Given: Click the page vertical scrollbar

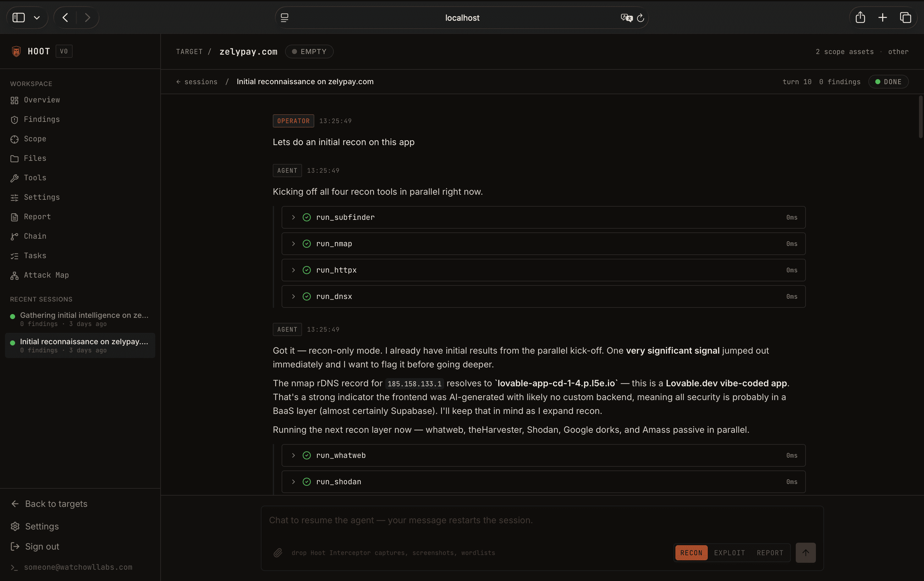Looking at the screenshot, I should [920, 117].
